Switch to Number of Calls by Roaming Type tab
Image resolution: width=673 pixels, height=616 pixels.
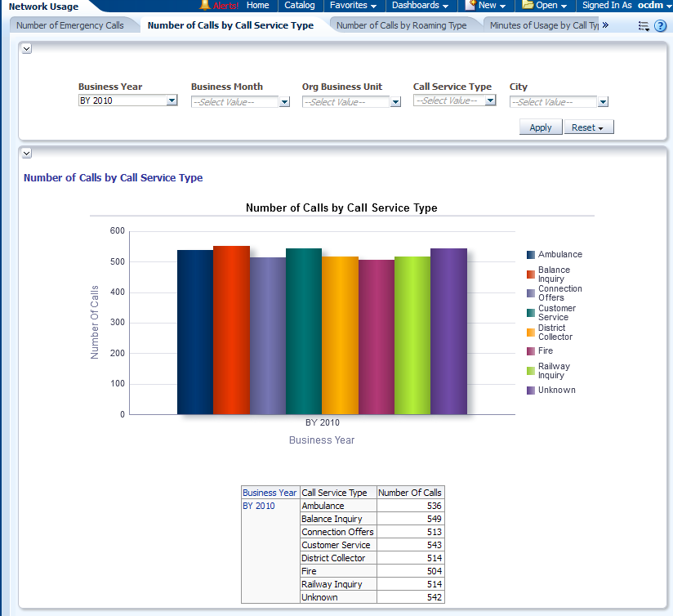click(401, 25)
